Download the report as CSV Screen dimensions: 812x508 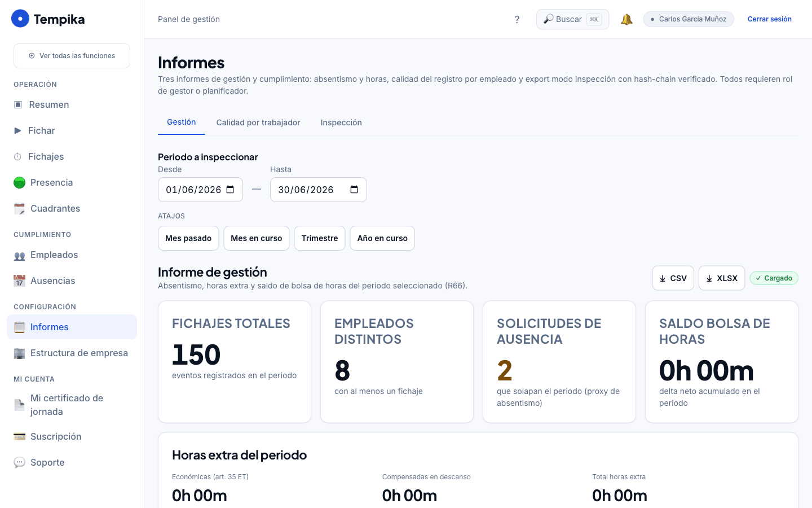673,278
